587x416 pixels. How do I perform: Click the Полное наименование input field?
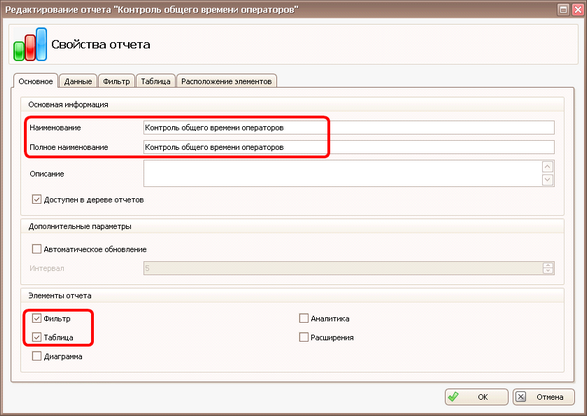coord(349,147)
